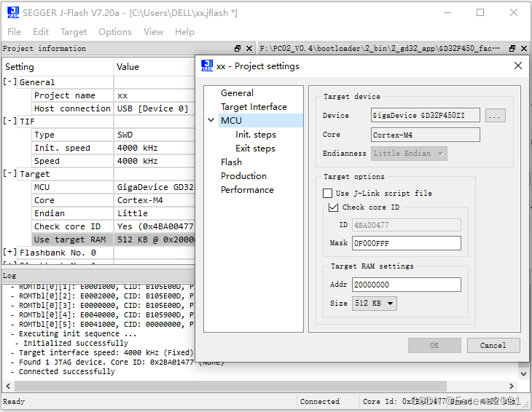The image size is (532, 412).
Task: Open the RAM Size 512 KB dropdown
Action: tap(375, 304)
